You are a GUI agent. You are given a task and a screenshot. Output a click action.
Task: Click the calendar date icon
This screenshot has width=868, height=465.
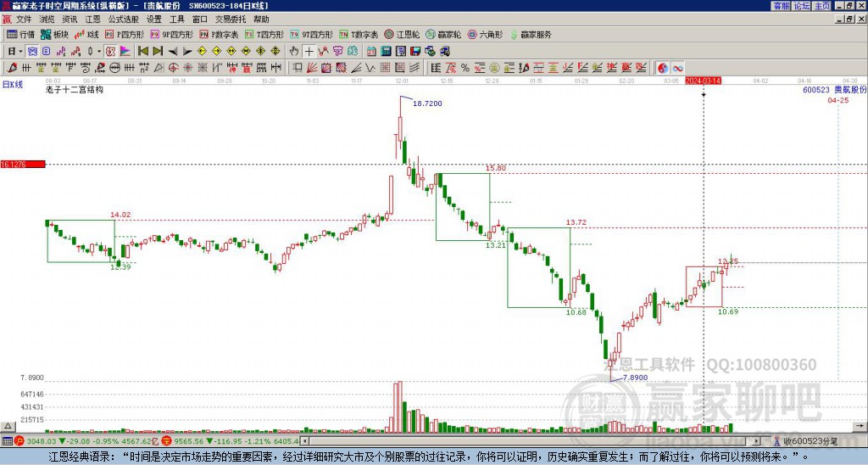click(x=371, y=52)
